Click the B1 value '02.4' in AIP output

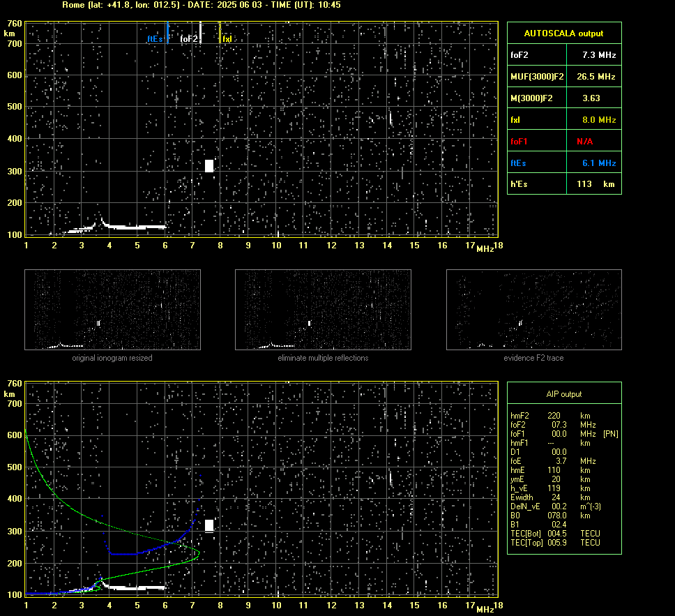point(559,524)
